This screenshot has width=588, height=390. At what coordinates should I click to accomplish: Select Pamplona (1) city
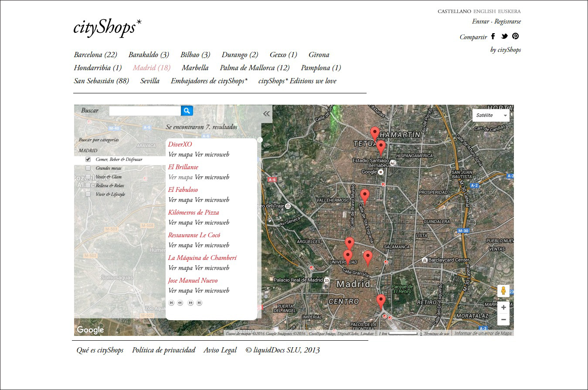click(x=321, y=68)
